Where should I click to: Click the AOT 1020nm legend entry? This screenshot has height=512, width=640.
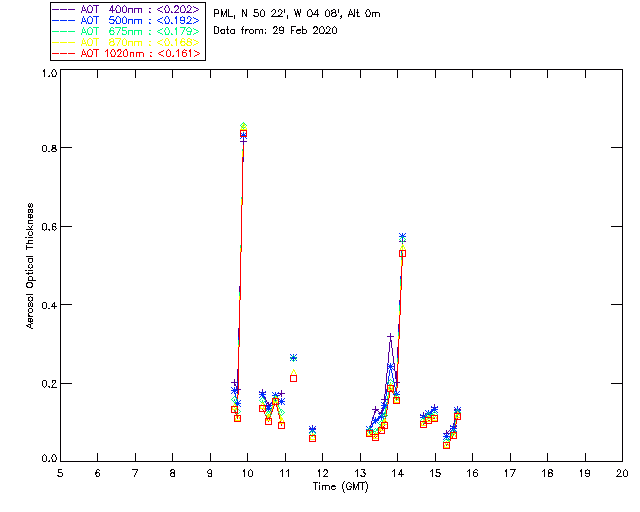click(128, 53)
